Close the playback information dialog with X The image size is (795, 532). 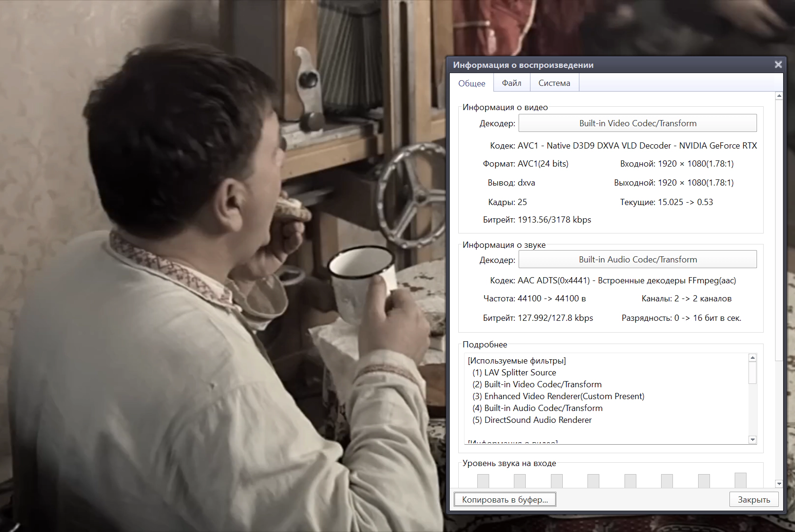[x=778, y=65]
